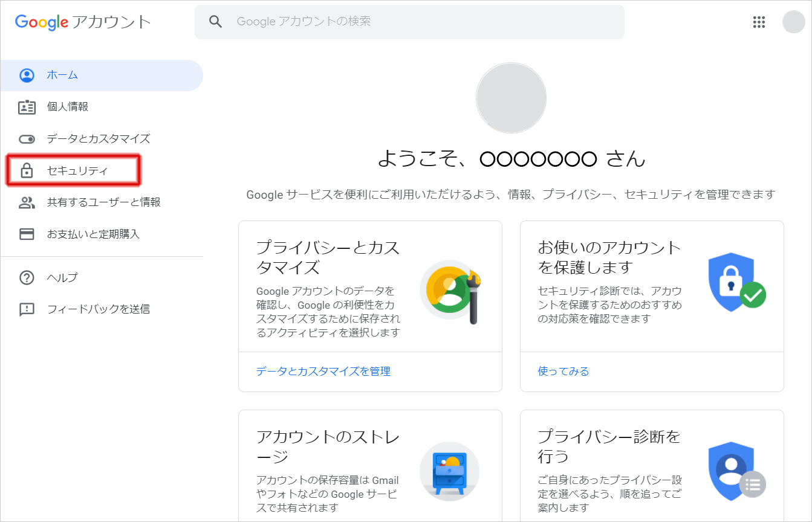Click the セキュリティ lock icon
This screenshot has height=522, width=812.
click(x=27, y=170)
